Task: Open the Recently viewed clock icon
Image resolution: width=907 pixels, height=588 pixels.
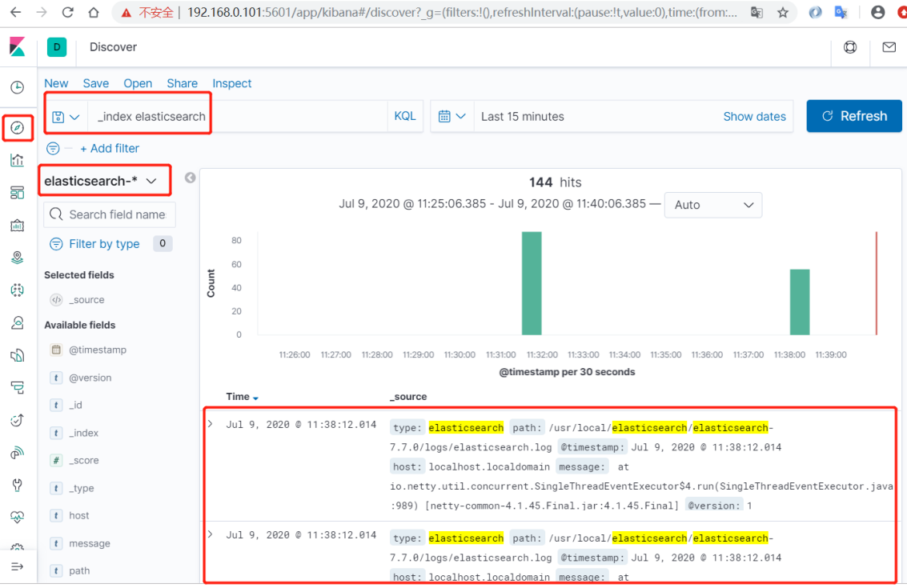Action: pyautogui.click(x=18, y=87)
